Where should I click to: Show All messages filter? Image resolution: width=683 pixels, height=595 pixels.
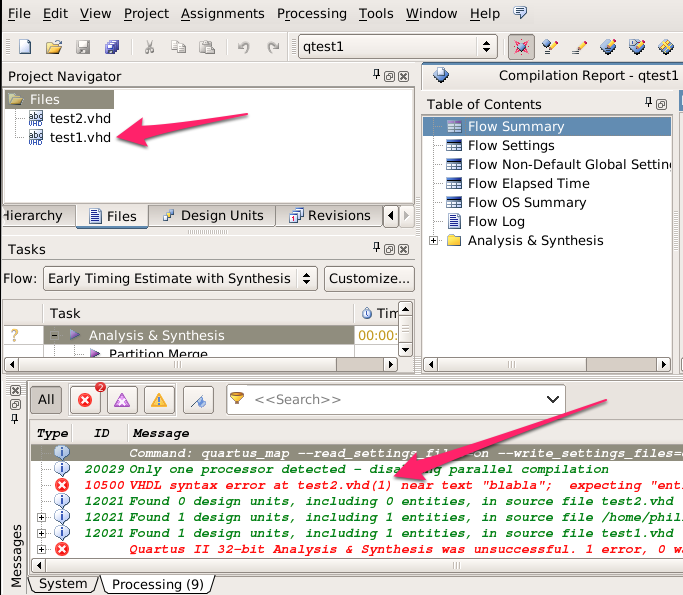click(46, 399)
